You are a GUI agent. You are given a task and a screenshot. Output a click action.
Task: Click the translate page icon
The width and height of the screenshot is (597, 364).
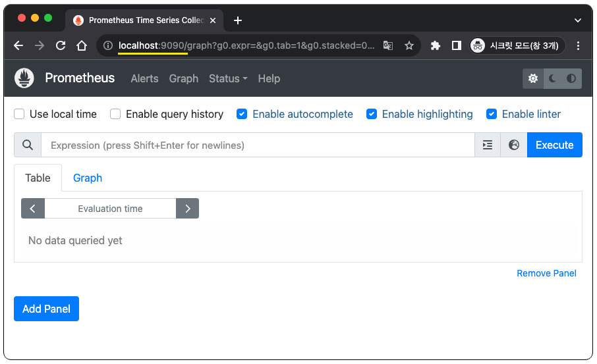tap(388, 45)
